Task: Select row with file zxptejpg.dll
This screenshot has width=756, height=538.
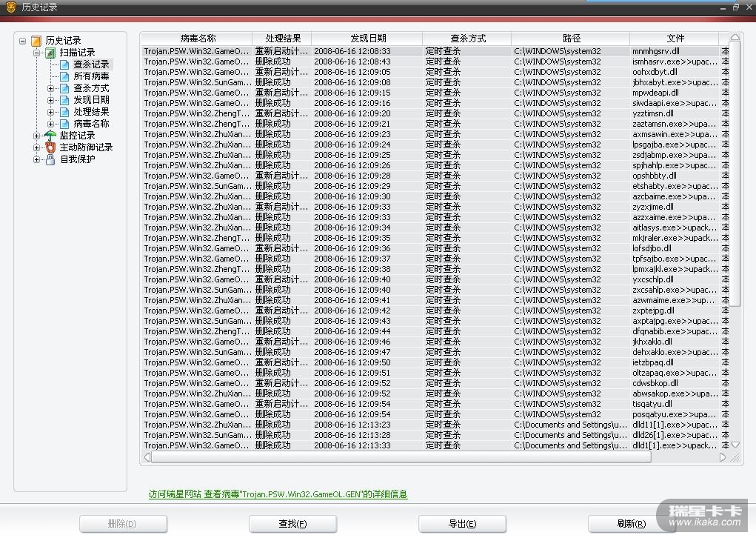Action: 435,310
